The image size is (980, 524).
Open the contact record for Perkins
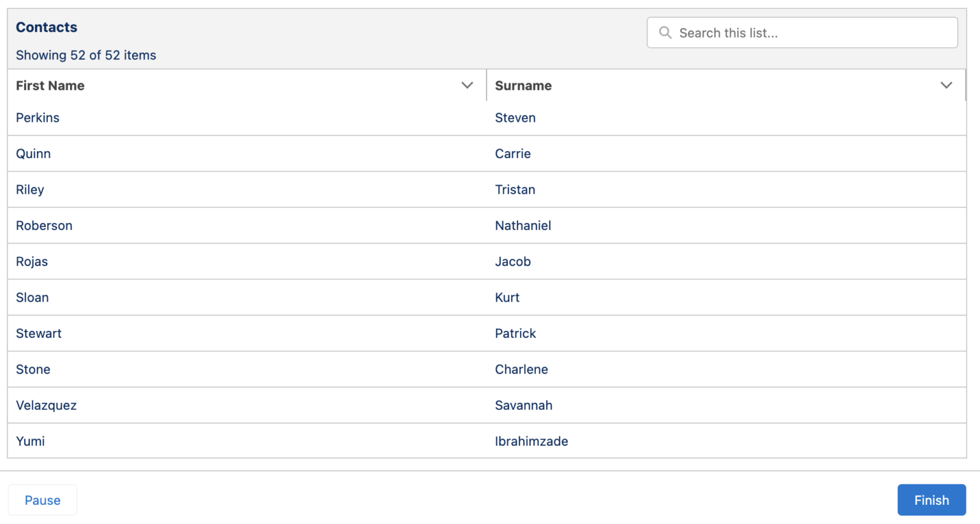pyautogui.click(x=37, y=117)
